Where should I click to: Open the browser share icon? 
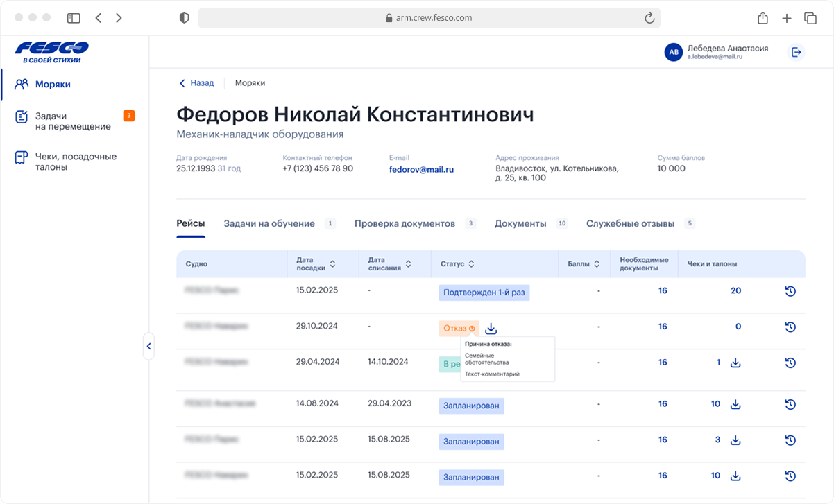[x=763, y=18]
